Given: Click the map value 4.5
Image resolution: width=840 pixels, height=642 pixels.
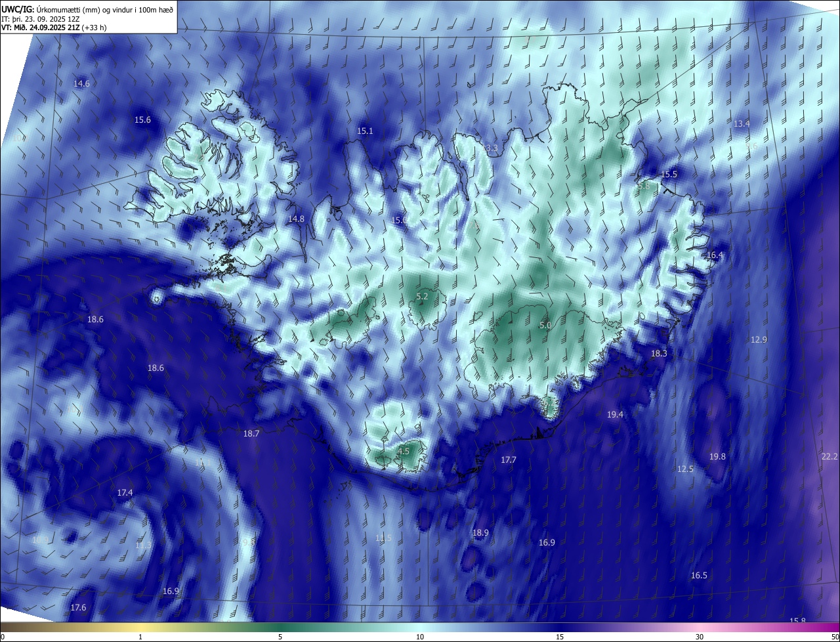Looking at the screenshot, I should [404, 451].
